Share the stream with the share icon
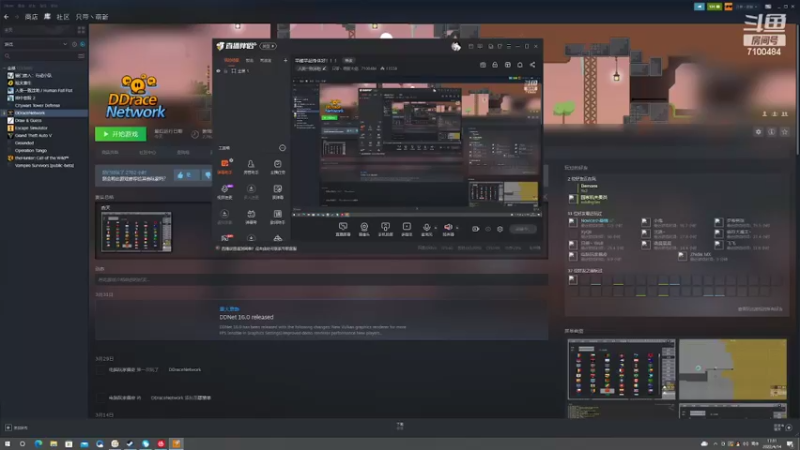The width and height of the screenshot is (800, 450). tap(532, 65)
